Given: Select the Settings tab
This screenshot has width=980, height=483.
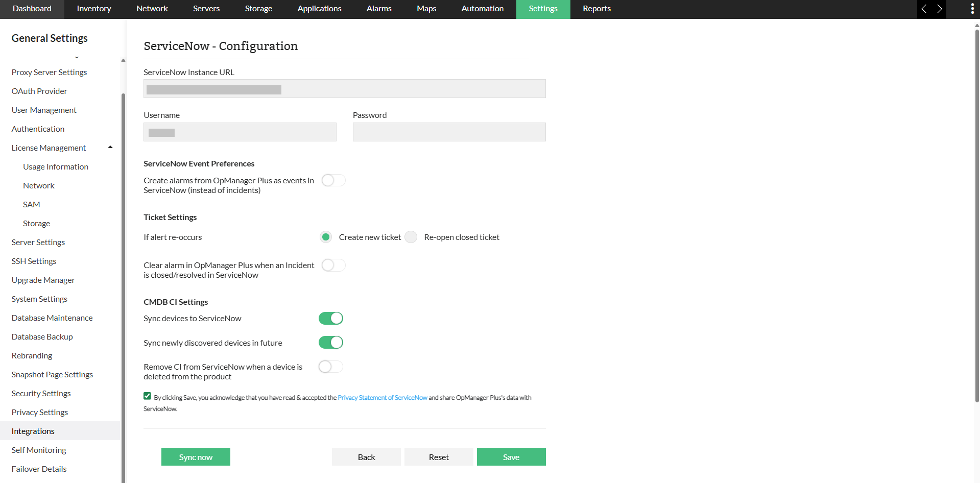Looking at the screenshot, I should pyautogui.click(x=543, y=9).
